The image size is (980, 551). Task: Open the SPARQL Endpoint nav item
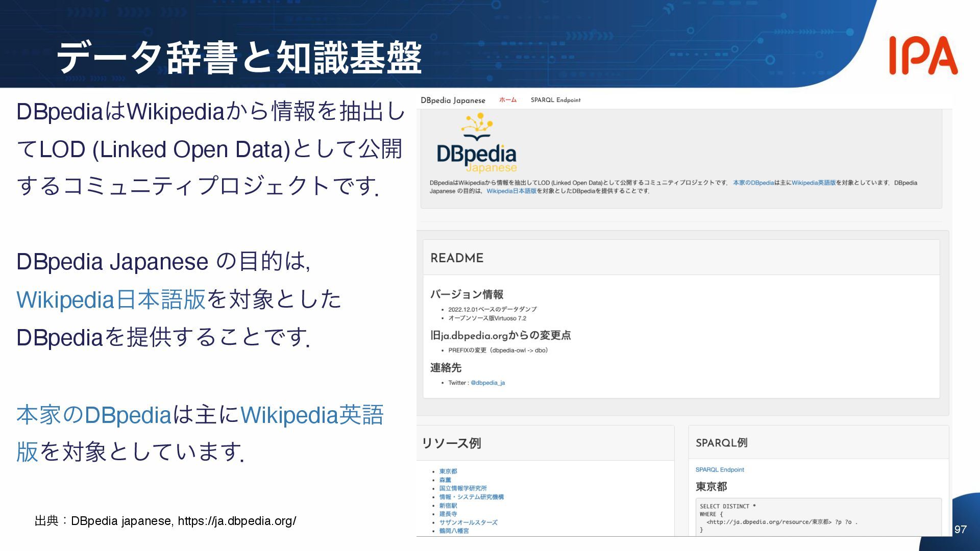(555, 100)
